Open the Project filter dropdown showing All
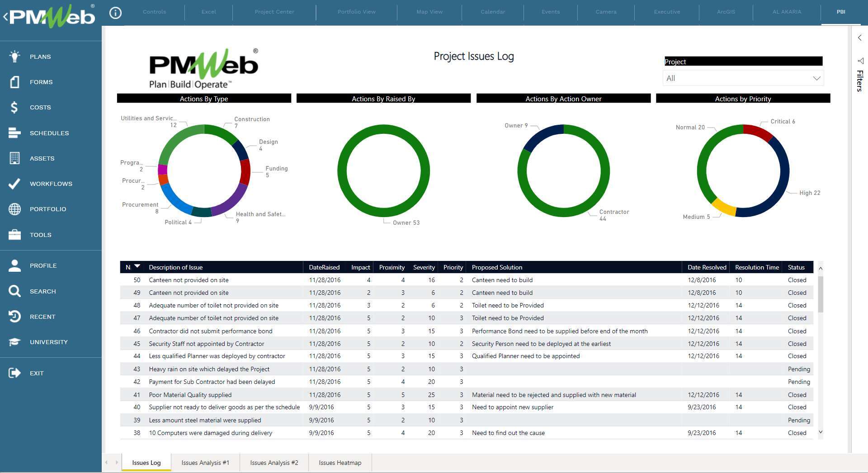 click(x=743, y=78)
